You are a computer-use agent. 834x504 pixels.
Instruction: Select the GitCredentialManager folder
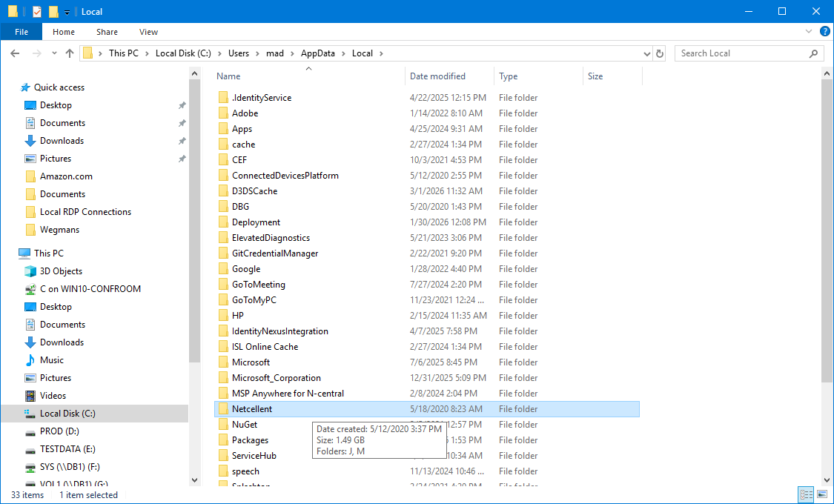[274, 253]
